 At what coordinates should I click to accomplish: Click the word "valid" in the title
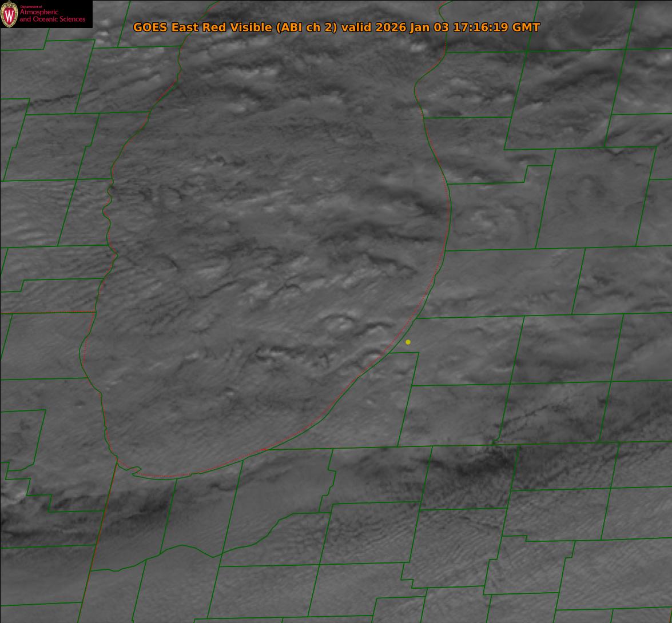[x=356, y=27]
